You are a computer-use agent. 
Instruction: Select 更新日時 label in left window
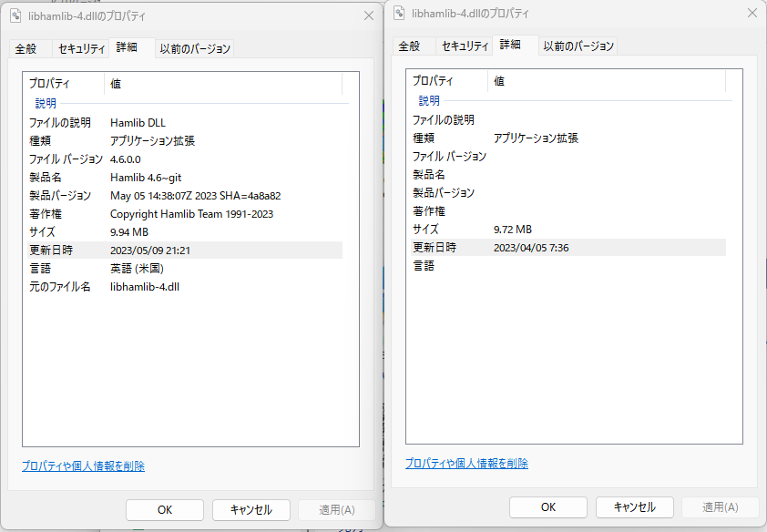(51, 251)
